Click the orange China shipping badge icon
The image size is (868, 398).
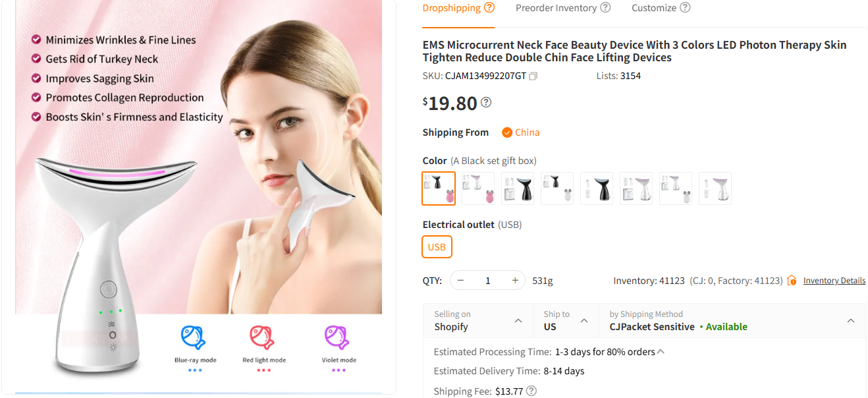coord(506,132)
